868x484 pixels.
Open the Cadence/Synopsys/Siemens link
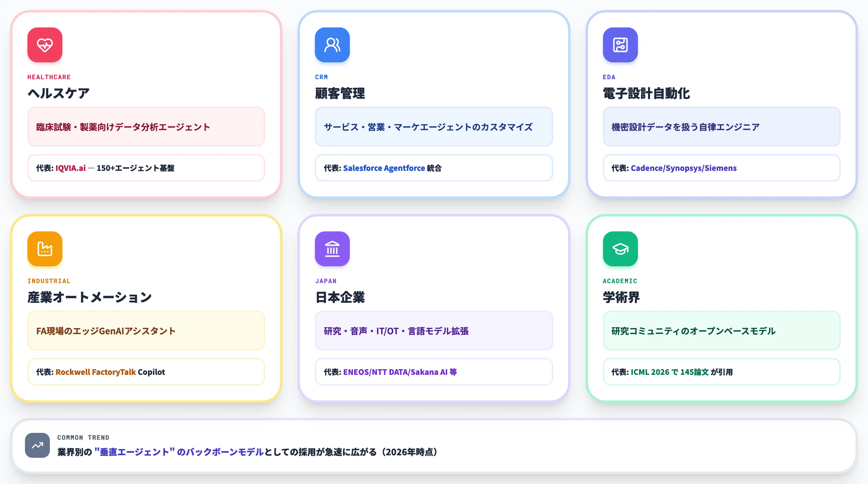[683, 168]
